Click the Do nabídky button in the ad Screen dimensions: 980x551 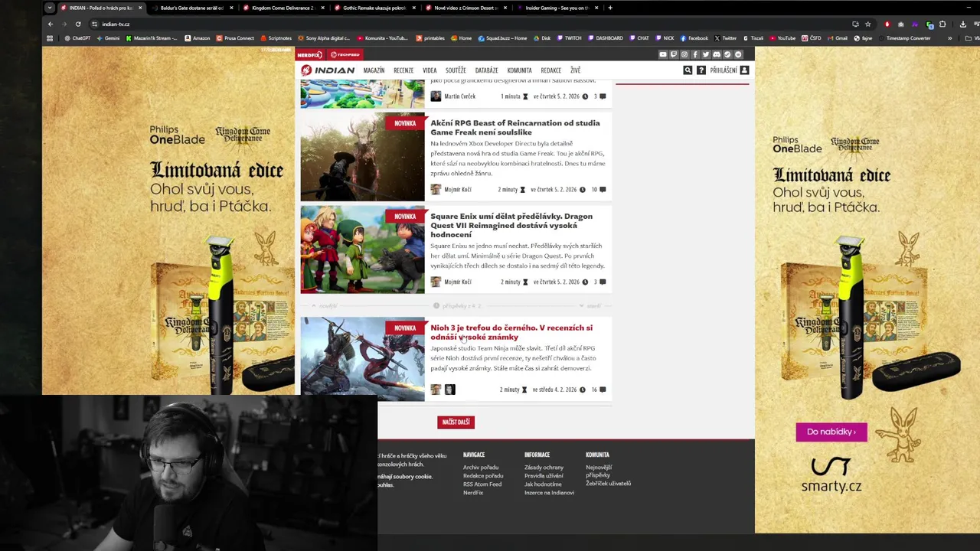831,432
